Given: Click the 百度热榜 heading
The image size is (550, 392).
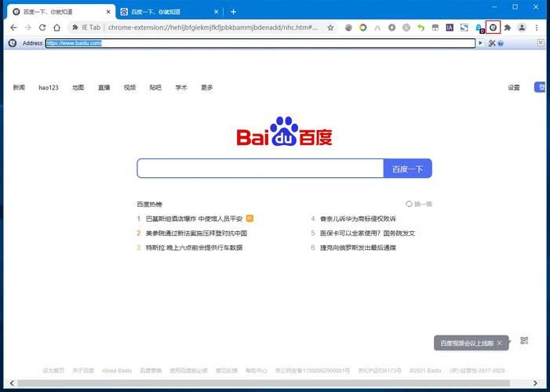Looking at the screenshot, I should point(149,204).
